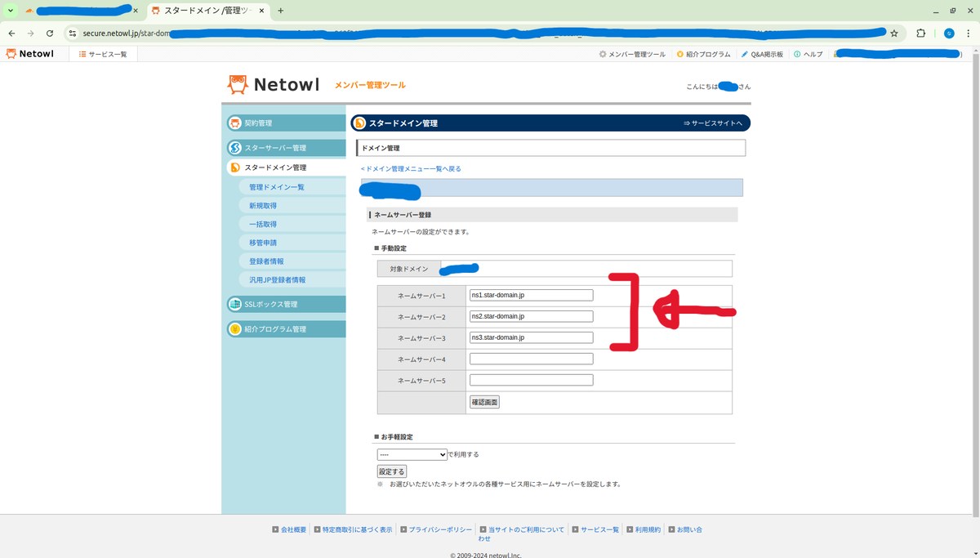Close the スタードメイン/管理ツール tab
Image resolution: width=980 pixels, height=558 pixels.
tap(261, 11)
